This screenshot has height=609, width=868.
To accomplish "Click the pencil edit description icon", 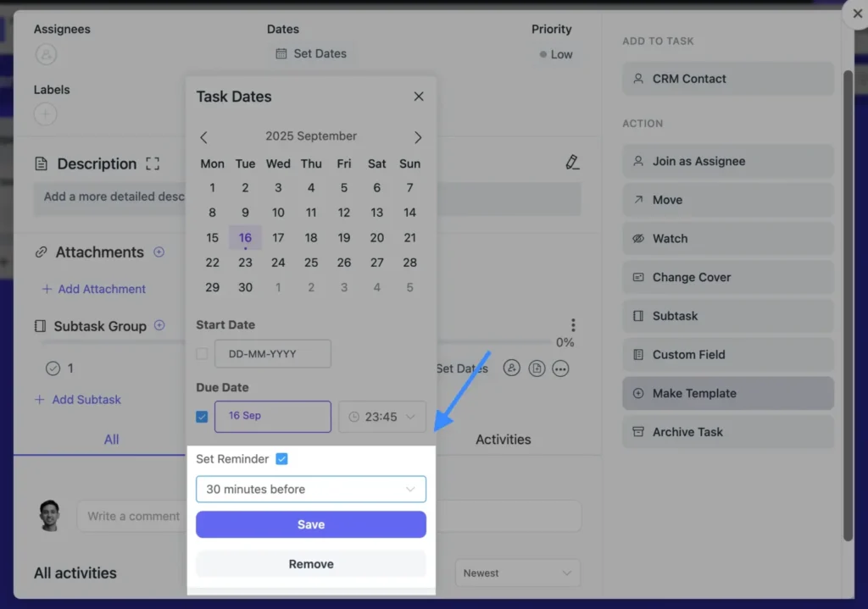I will click(572, 162).
